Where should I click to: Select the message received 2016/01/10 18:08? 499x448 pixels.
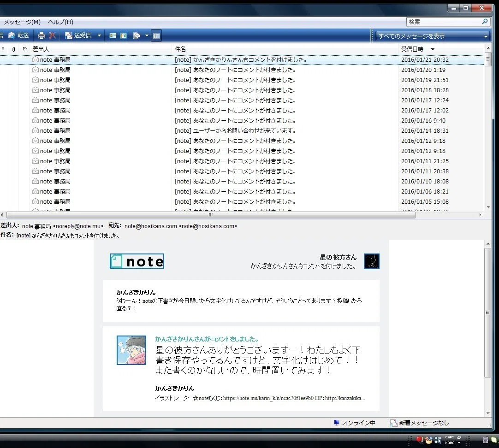pyautogui.click(x=242, y=182)
